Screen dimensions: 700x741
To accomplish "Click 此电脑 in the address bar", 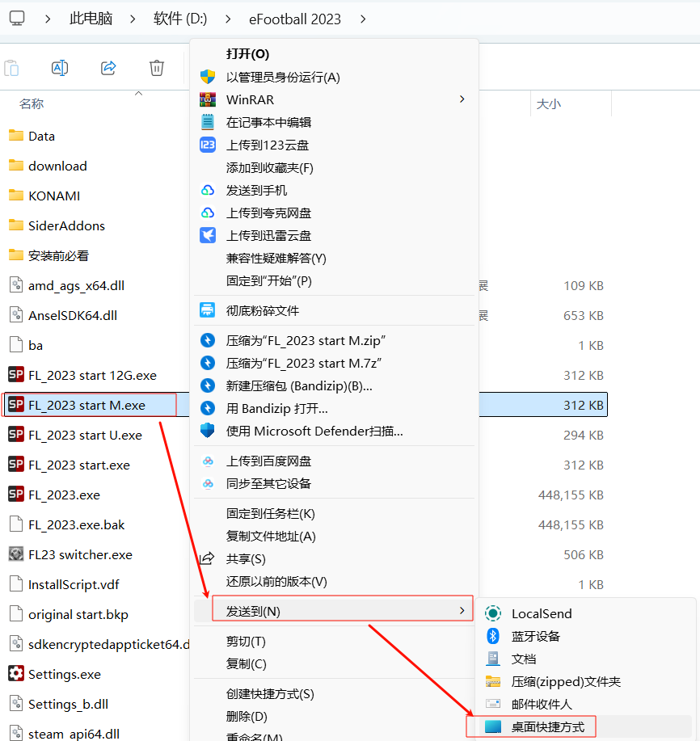I will (x=91, y=19).
